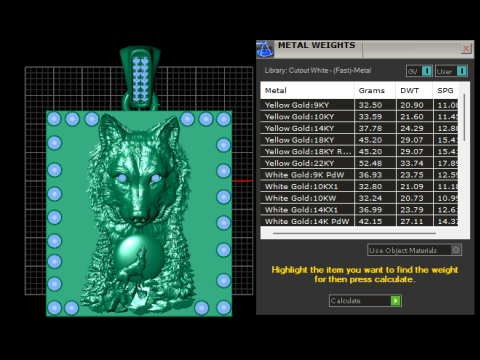Image resolution: width=480 pixels, height=360 pixels.
Task: Click the 32.50 grams value
Action: (370, 105)
